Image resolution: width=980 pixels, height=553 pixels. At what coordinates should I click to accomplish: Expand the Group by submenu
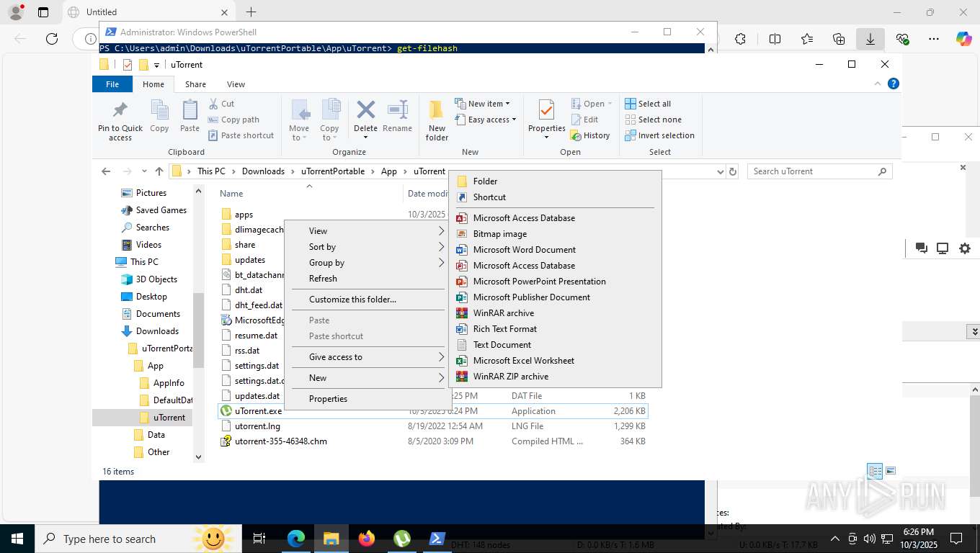pyautogui.click(x=367, y=263)
